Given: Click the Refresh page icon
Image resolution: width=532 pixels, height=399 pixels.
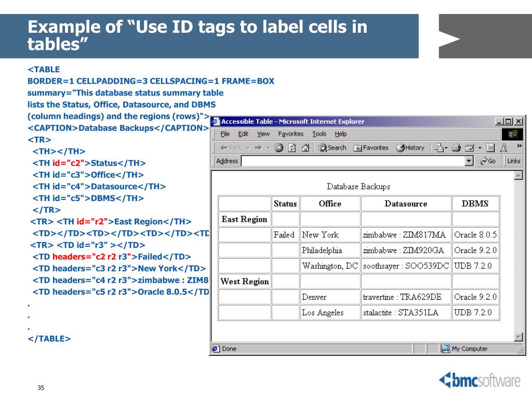Looking at the screenshot, I should (292, 148).
